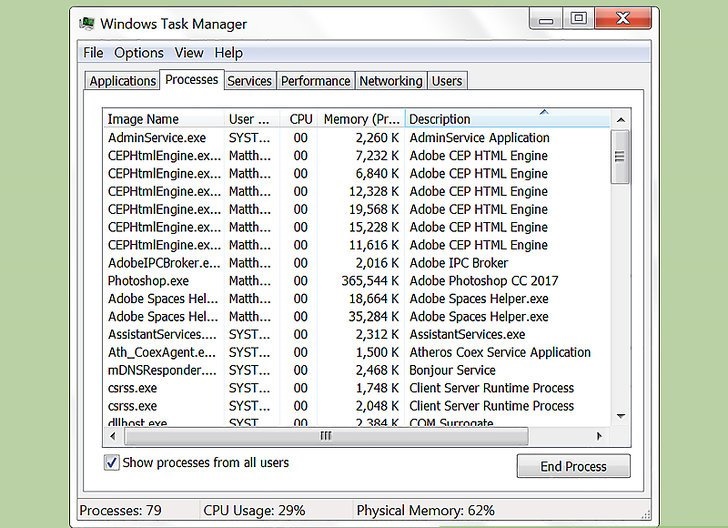Screen dimensions: 728x528
Task: Click the horizontal scrollbar left arrow
Action: (113, 436)
